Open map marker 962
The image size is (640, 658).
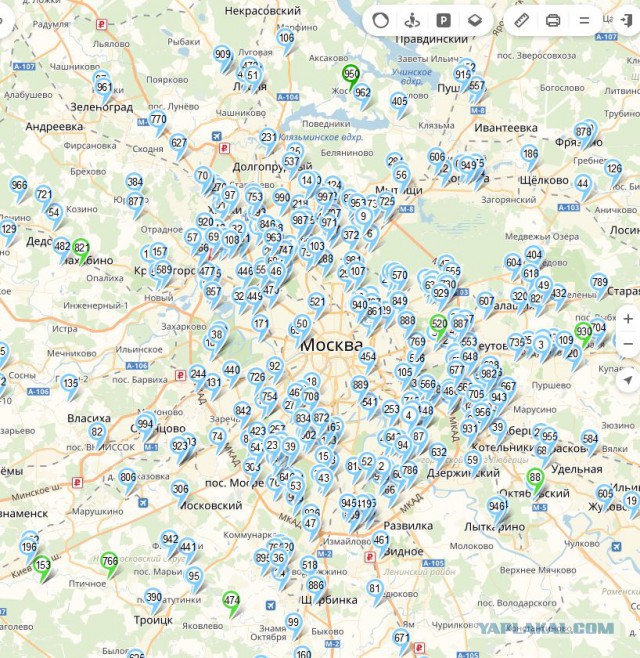[363, 92]
